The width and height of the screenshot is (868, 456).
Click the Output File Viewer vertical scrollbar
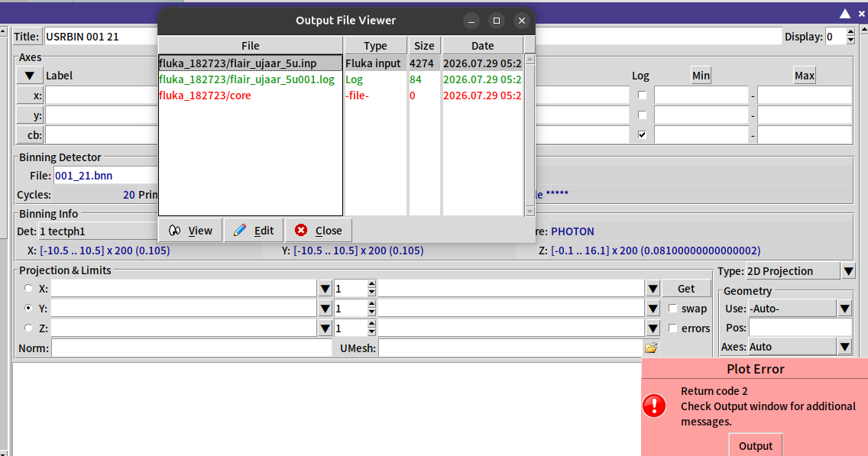[530, 135]
